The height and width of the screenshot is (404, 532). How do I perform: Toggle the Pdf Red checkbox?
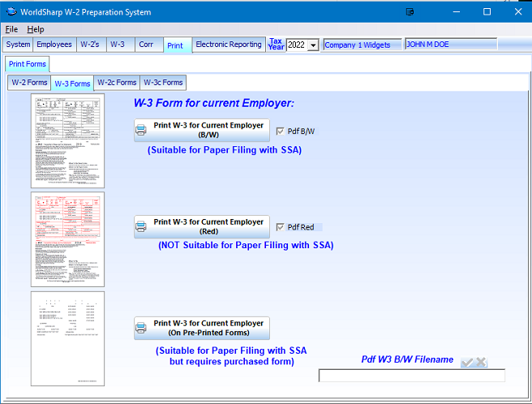[x=281, y=227]
